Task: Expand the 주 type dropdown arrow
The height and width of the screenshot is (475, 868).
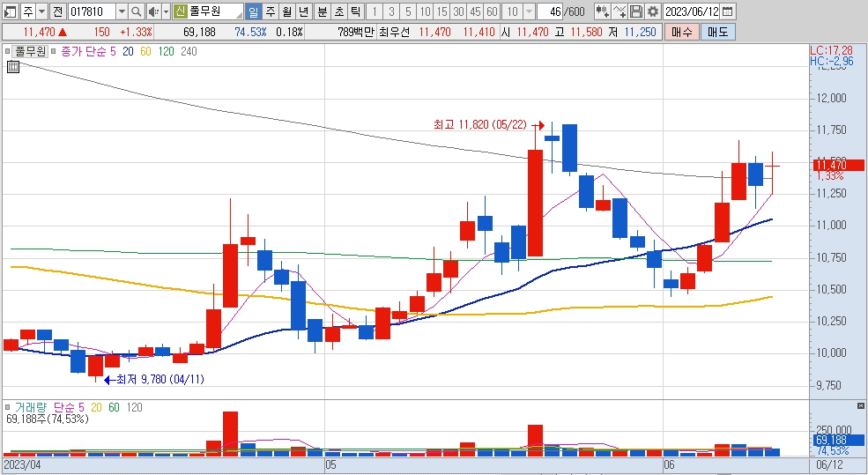Action: (41, 11)
